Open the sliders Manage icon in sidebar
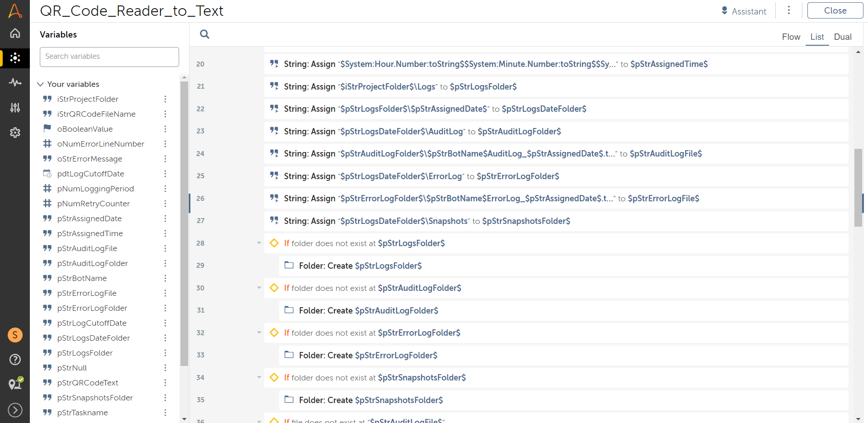The image size is (868, 423). pos(15,107)
